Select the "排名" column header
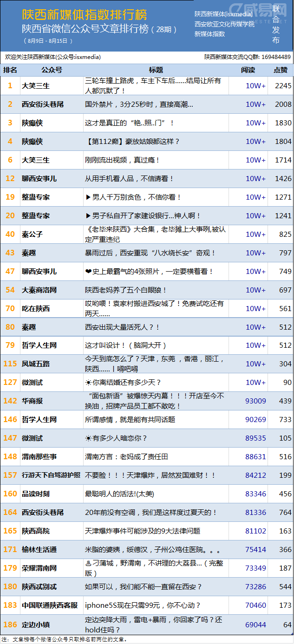The width and height of the screenshot is (294, 644). pos(10,70)
